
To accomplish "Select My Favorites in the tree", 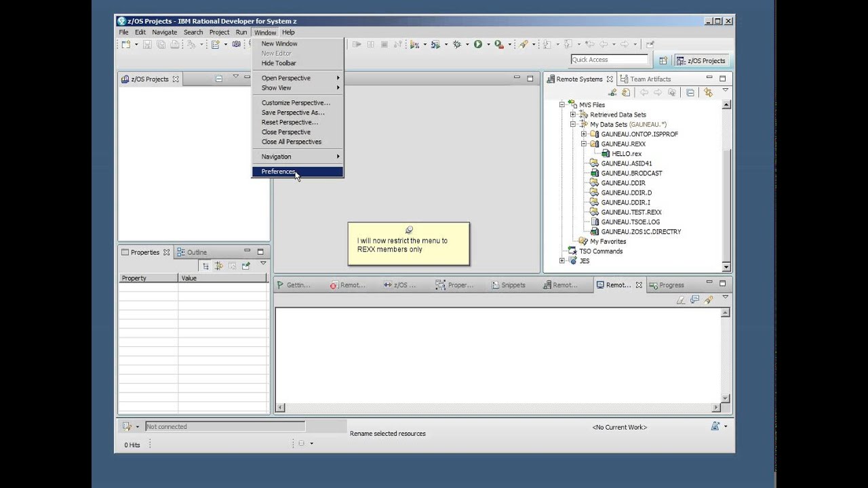I will tap(608, 241).
